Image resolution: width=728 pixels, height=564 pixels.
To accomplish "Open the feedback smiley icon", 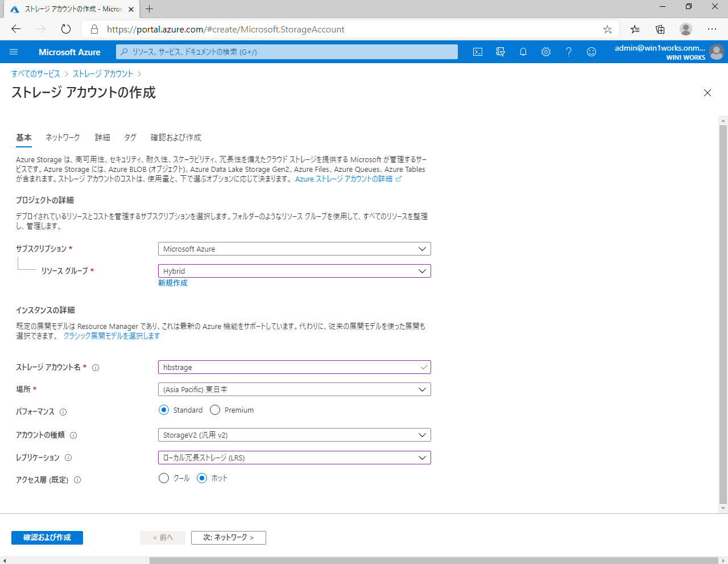I will click(x=591, y=52).
